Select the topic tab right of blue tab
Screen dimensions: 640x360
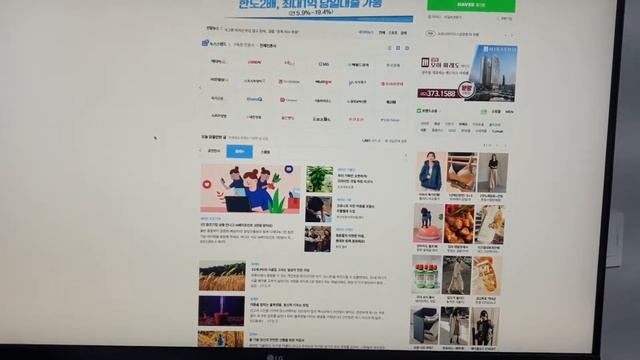[x=265, y=152]
